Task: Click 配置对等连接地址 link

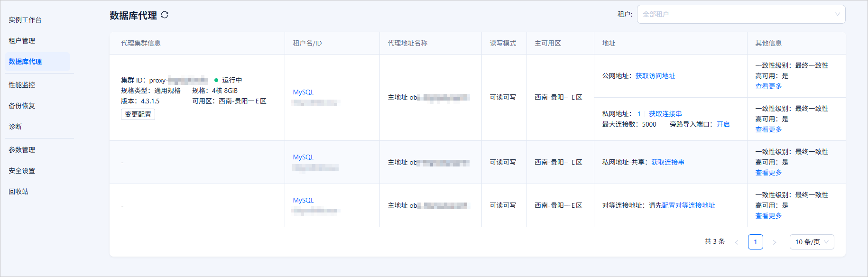Action: pyautogui.click(x=688, y=205)
